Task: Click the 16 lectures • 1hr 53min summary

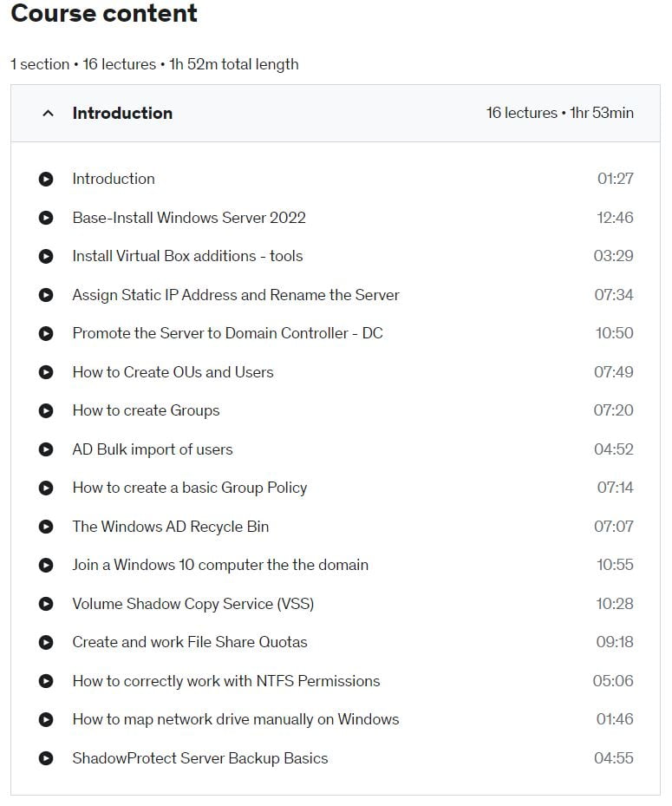Action: (x=559, y=113)
